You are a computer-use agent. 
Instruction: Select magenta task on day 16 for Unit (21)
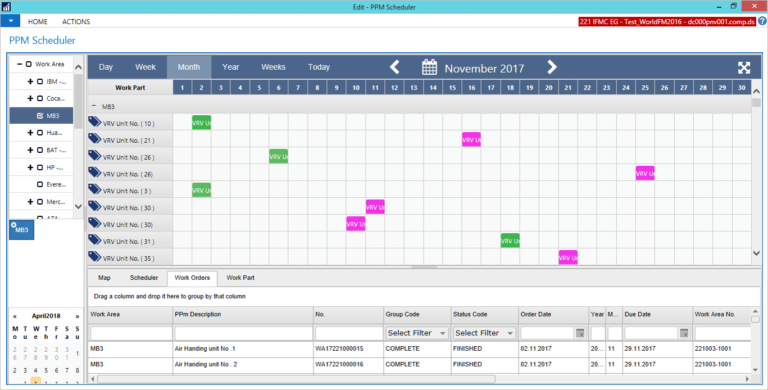[471, 140]
